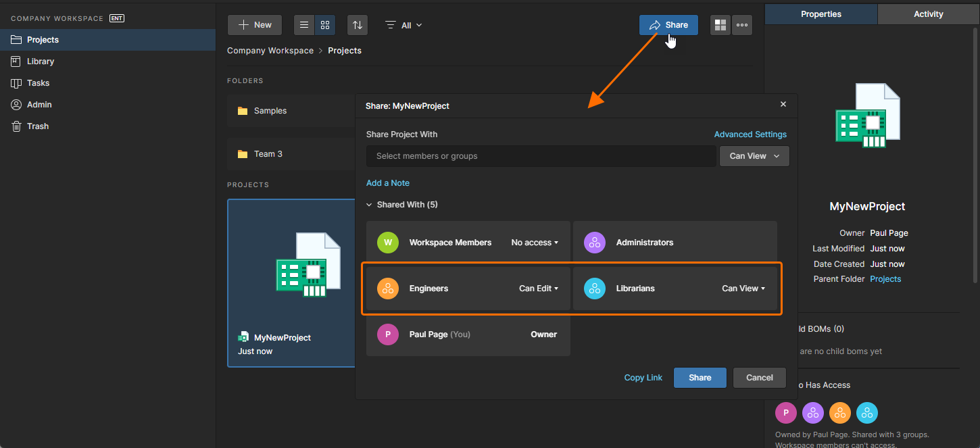Close the Share MyNewProject dialog
The image size is (980, 448).
pos(783,105)
